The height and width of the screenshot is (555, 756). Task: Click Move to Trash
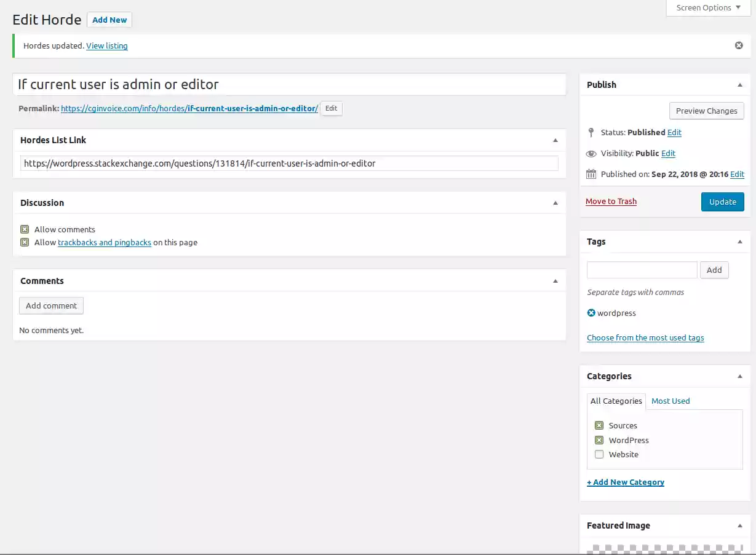pyautogui.click(x=610, y=201)
